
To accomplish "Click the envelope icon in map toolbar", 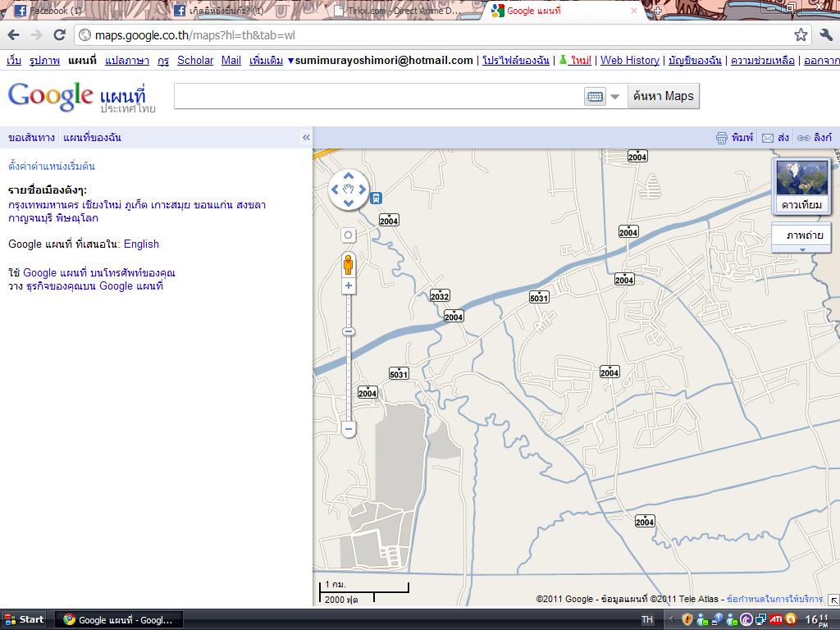I will (768, 138).
